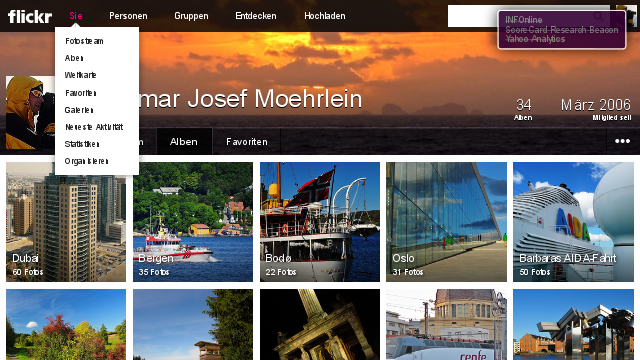Open the Gruppen menu

coord(191,16)
